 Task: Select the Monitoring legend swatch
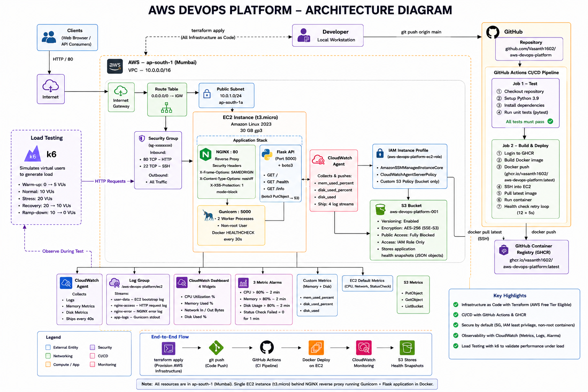click(x=92, y=364)
